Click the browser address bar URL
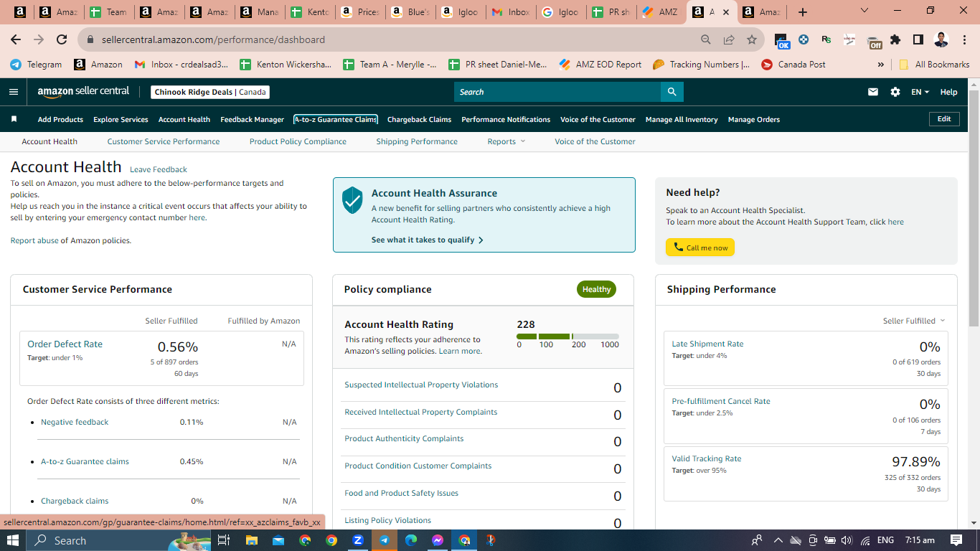This screenshot has width=980, height=551. click(x=213, y=39)
